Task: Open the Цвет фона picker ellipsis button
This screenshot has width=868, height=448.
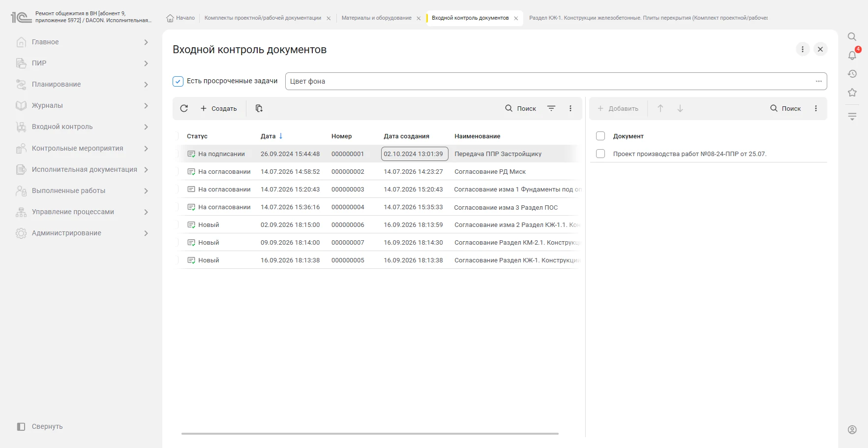Action: (x=819, y=81)
